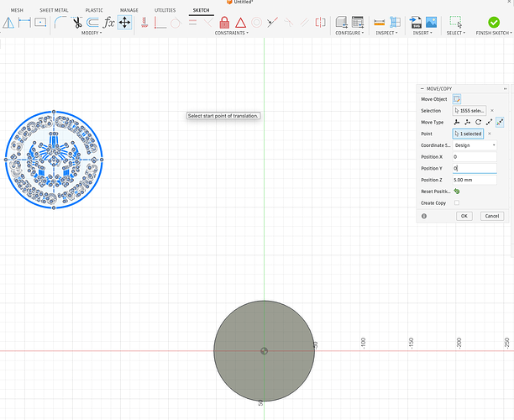This screenshot has height=420, width=514.
Task: Select the Measure tool in Inspect
Action: tap(380, 23)
